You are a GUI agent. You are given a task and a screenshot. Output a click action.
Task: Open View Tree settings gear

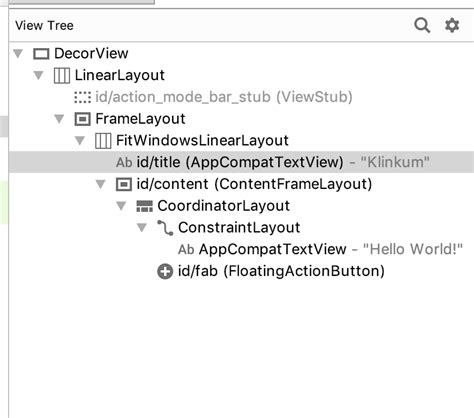452,25
